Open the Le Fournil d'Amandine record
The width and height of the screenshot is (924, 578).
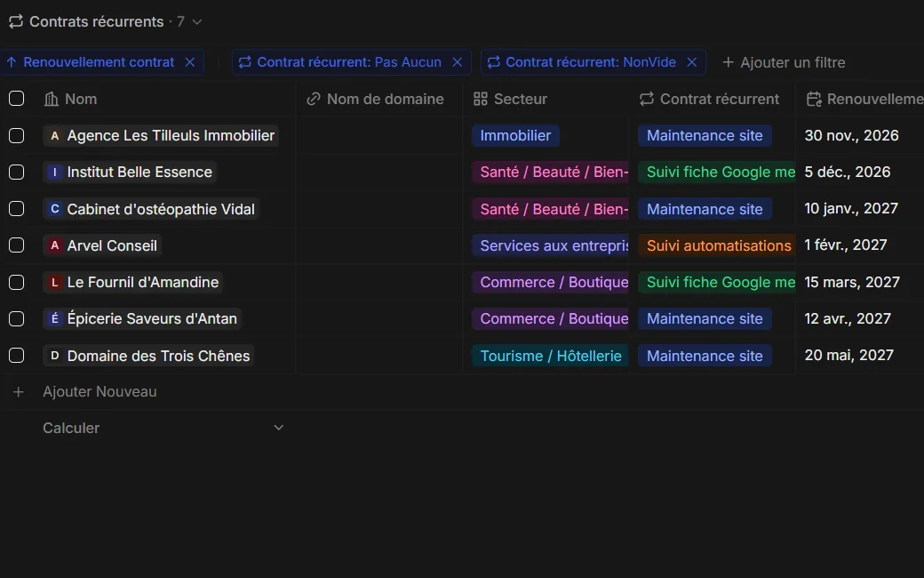tap(133, 283)
